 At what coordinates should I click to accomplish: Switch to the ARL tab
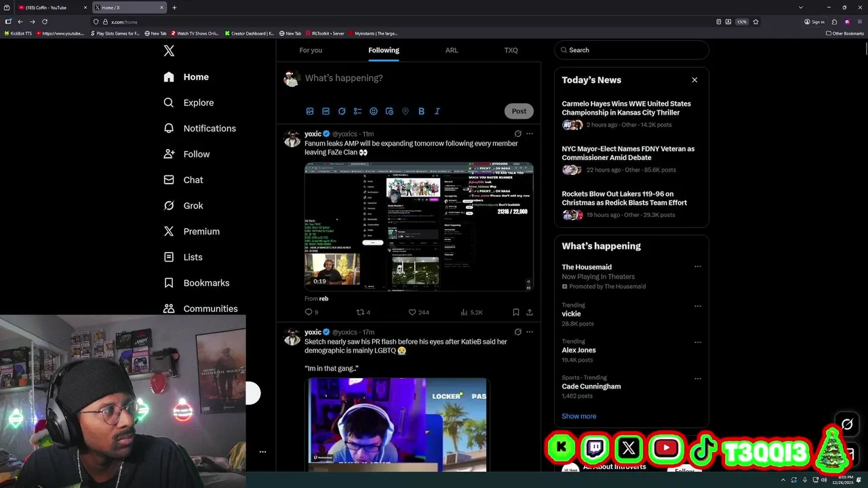coord(452,50)
